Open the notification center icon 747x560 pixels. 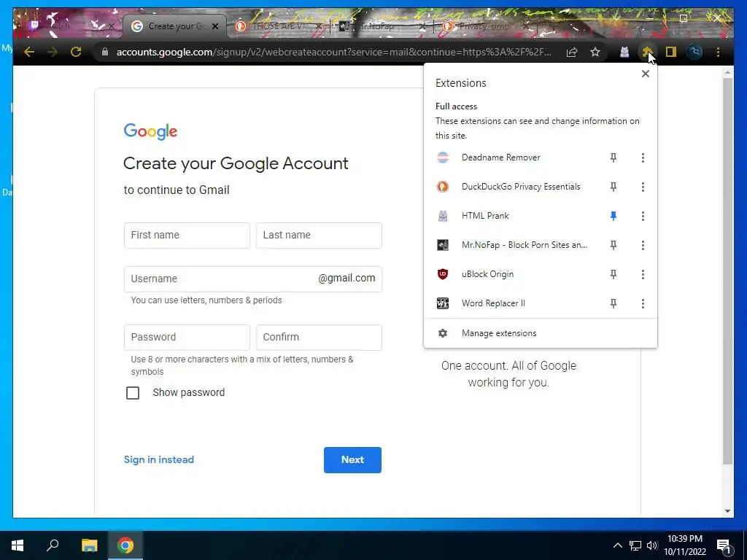[724, 545]
